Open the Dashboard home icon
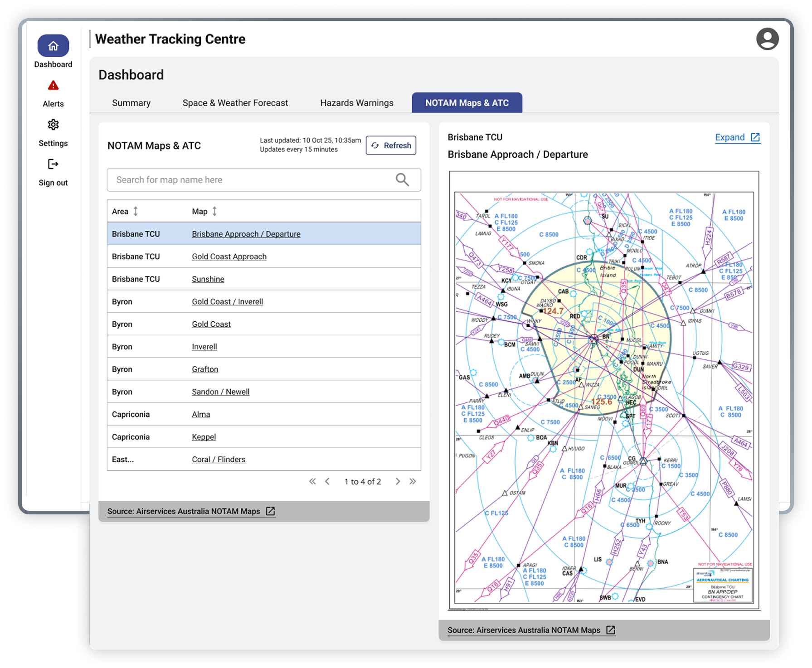 [x=53, y=46]
